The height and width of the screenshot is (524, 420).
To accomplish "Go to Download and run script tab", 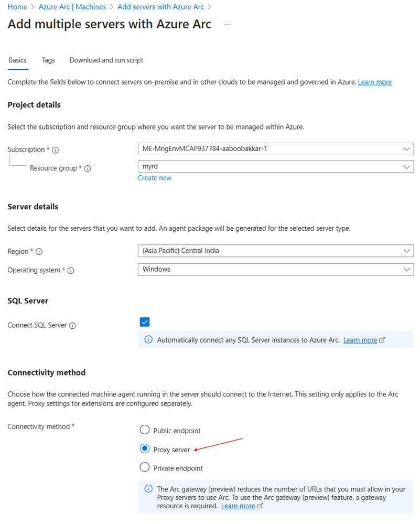I will (x=106, y=60).
